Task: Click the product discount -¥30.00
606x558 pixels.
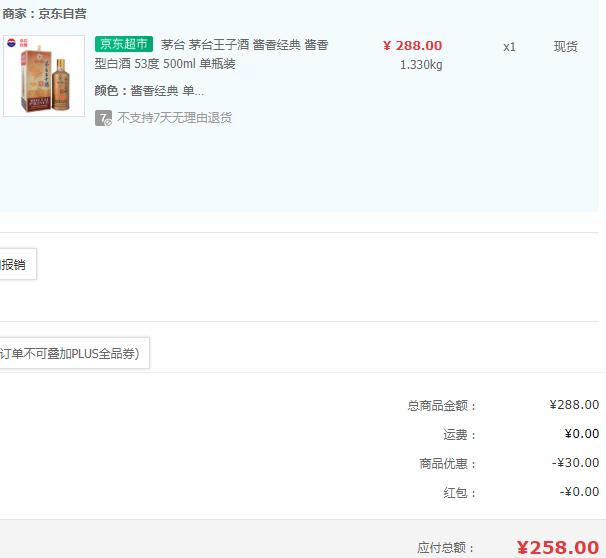Action: 575,463
